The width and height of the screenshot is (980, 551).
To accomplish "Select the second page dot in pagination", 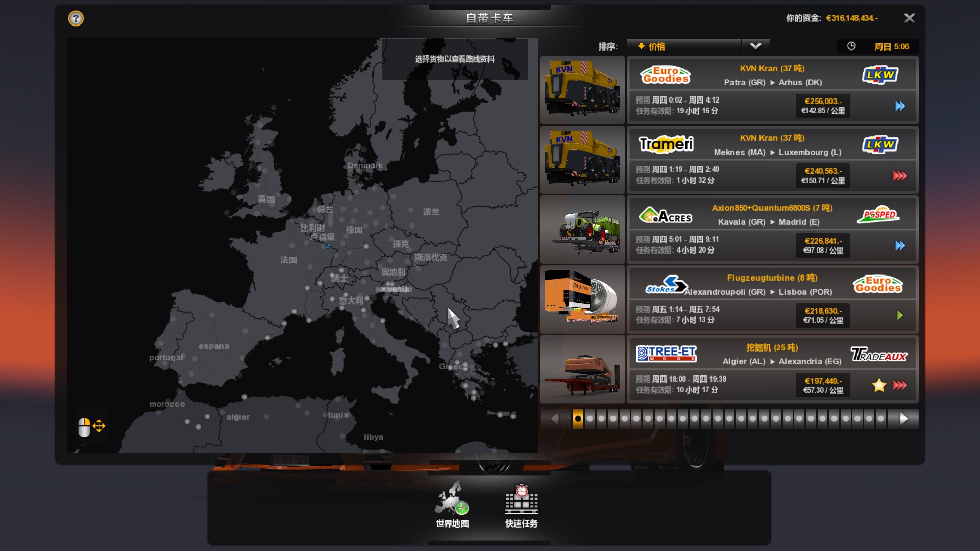I will [590, 419].
